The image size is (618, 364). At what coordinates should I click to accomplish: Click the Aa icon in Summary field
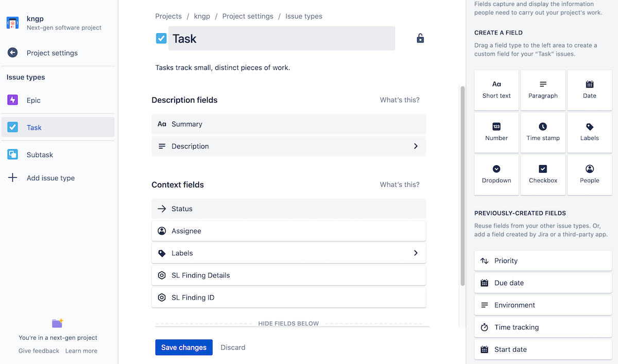click(x=162, y=124)
